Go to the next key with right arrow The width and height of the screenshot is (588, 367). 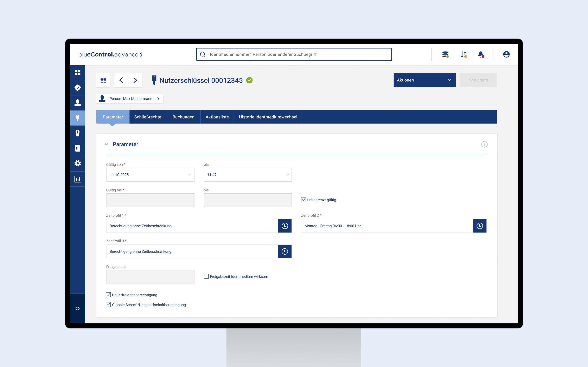pyautogui.click(x=135, y=80)
